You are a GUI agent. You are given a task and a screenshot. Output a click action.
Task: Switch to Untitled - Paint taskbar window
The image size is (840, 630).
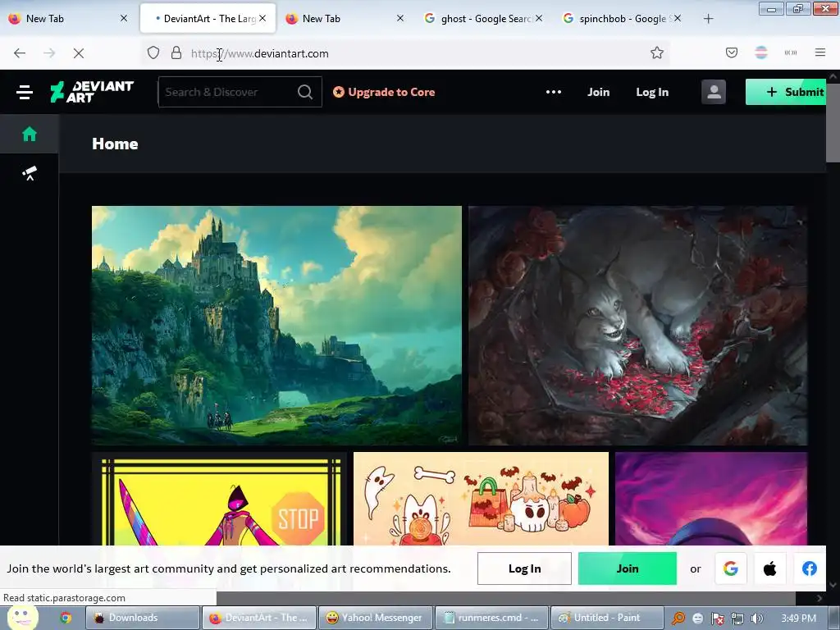pyautogui.click(x=608, y=618)
